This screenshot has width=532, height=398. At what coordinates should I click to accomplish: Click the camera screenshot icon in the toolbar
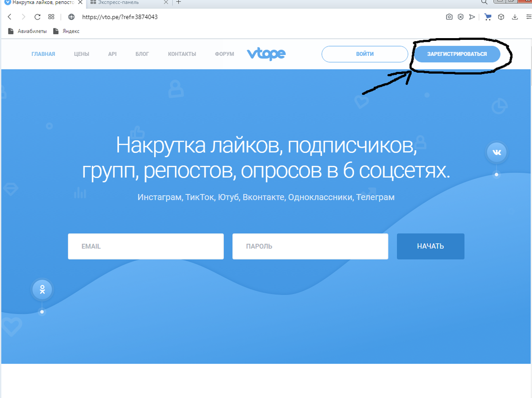coord(449,17)
